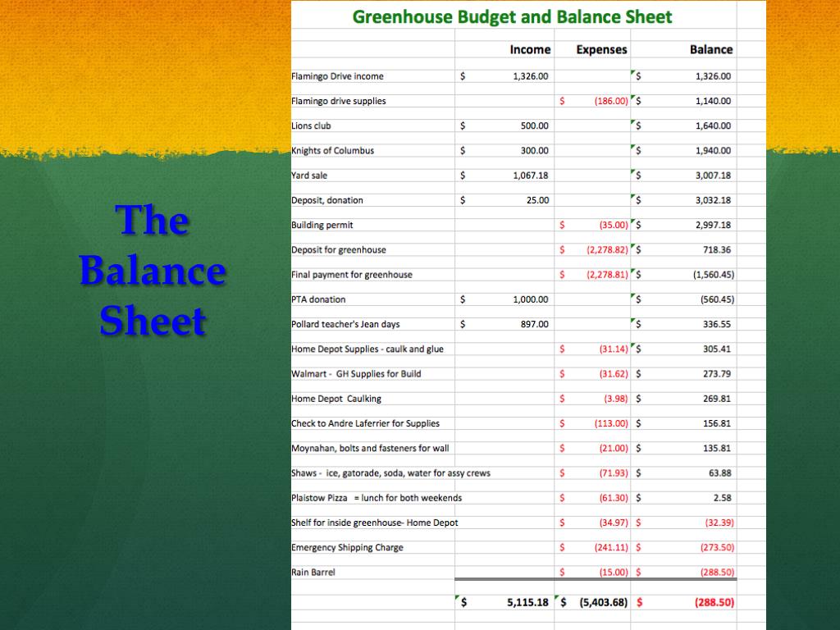The width and height of the screenshot is (840, 630).
Task: Select the income value 25.00
Action: (x=537, y=200)
